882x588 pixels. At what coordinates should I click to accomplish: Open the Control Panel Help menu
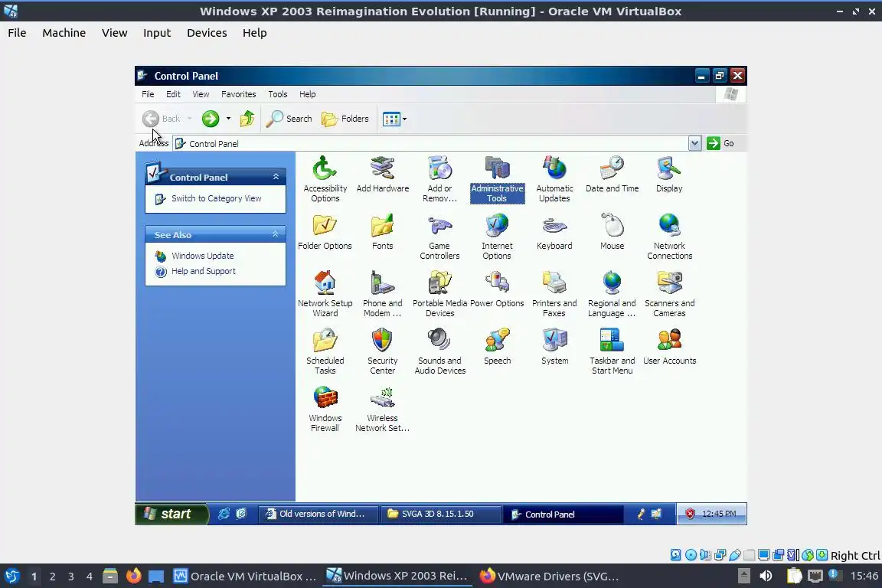point(308,94)
